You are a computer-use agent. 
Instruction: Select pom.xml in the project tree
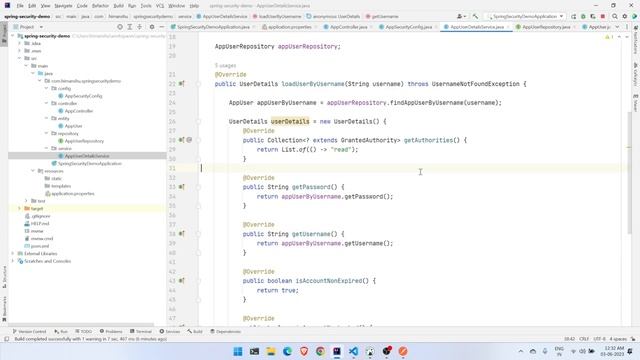click(40, 246)
